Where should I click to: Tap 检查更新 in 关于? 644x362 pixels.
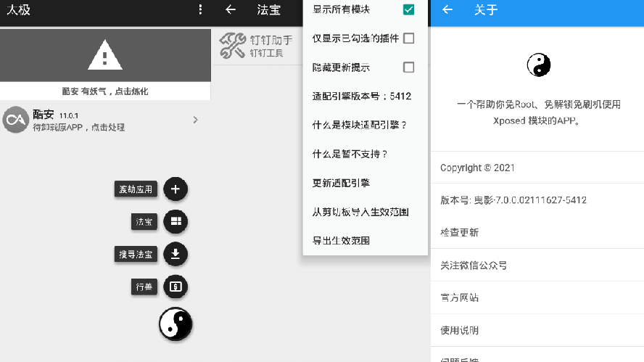point(537,233)
